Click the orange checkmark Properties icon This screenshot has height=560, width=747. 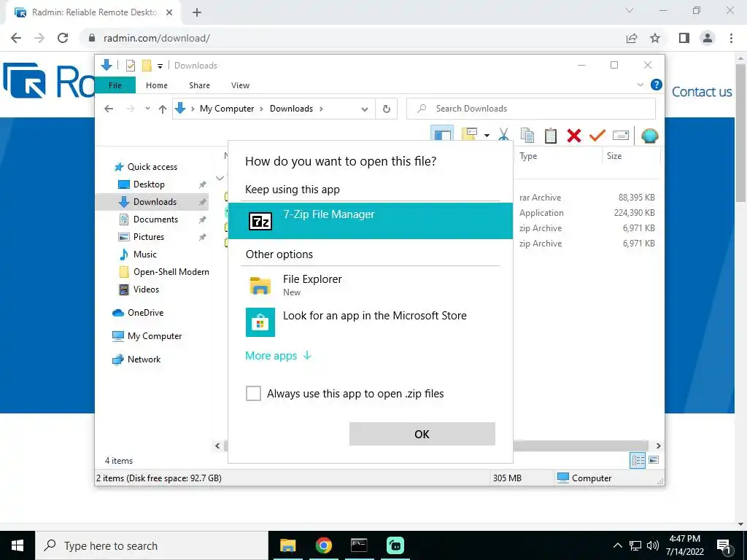point(597,135)
